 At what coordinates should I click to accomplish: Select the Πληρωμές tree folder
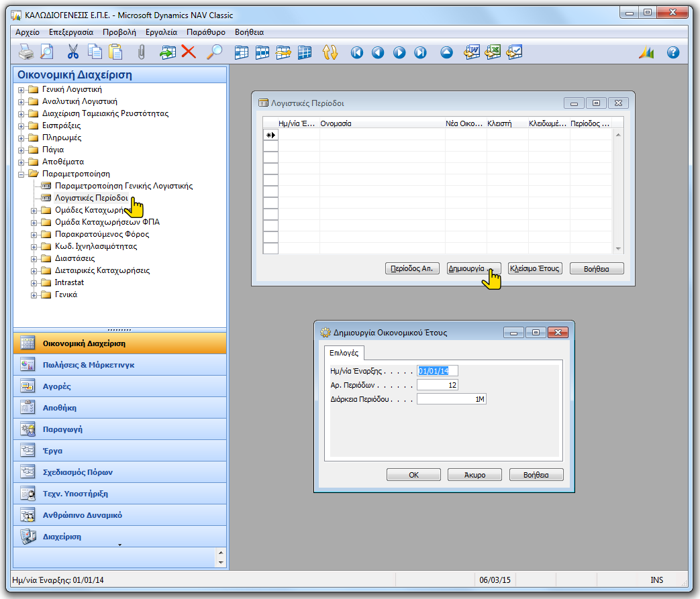tap(62, 138)
